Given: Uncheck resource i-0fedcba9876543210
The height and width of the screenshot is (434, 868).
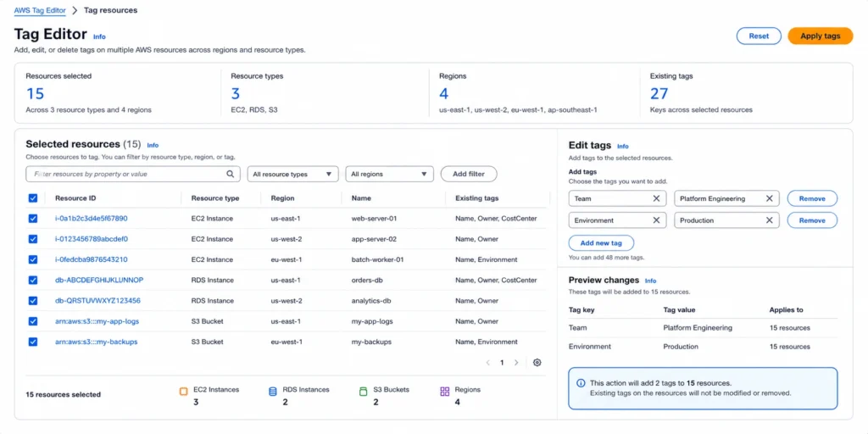Looking at the screenshot, I should click(x=33, y=259).
